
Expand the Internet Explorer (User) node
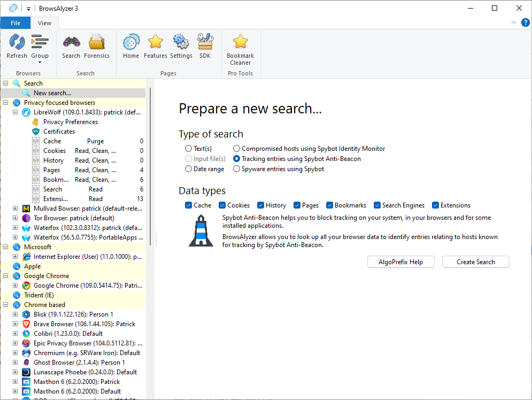tap(16, 257)
